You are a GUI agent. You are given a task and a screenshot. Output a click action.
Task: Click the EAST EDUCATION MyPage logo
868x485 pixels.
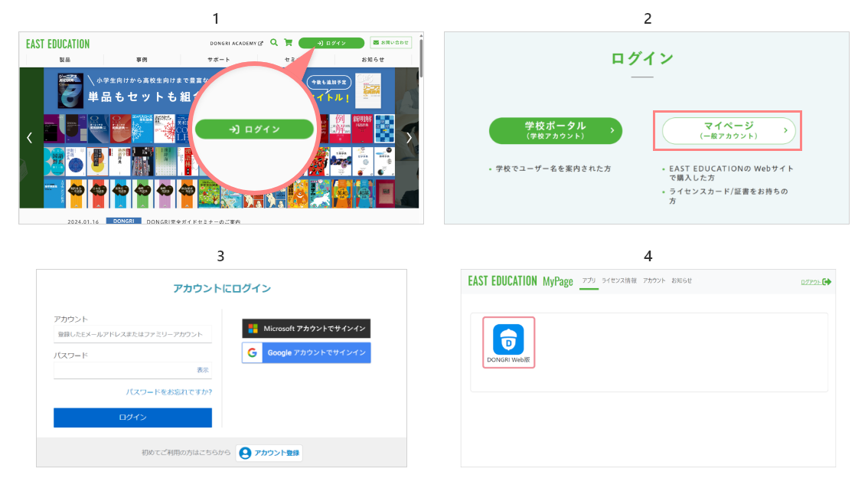[x=520, y=281]
